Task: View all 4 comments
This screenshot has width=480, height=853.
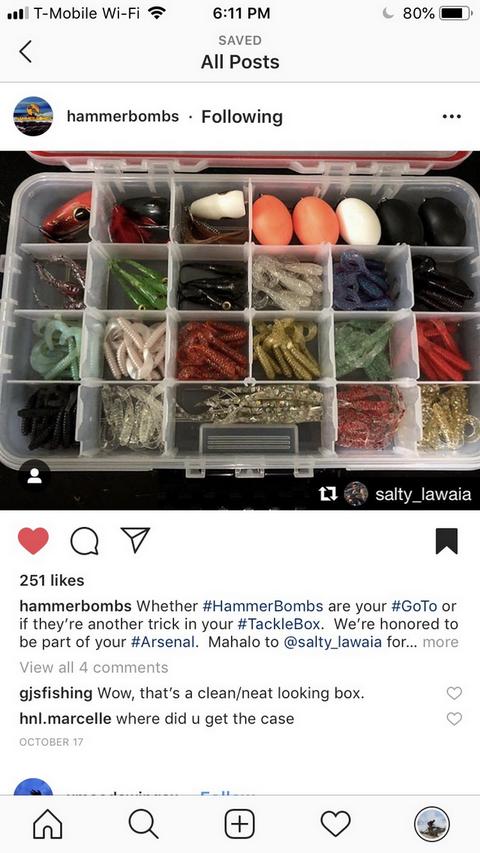Action: (x=94, y=667)
